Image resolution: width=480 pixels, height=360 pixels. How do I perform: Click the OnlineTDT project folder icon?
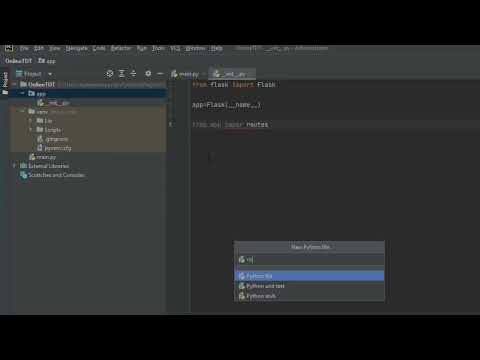point(23,84)
